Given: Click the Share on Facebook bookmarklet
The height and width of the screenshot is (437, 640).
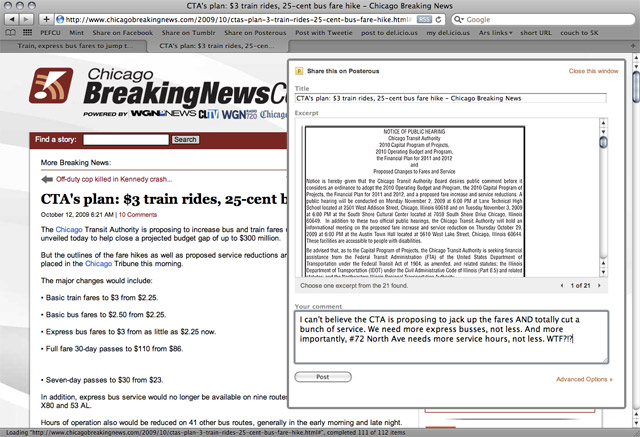Looking at the screenshot, I should [x=122, y=33].
